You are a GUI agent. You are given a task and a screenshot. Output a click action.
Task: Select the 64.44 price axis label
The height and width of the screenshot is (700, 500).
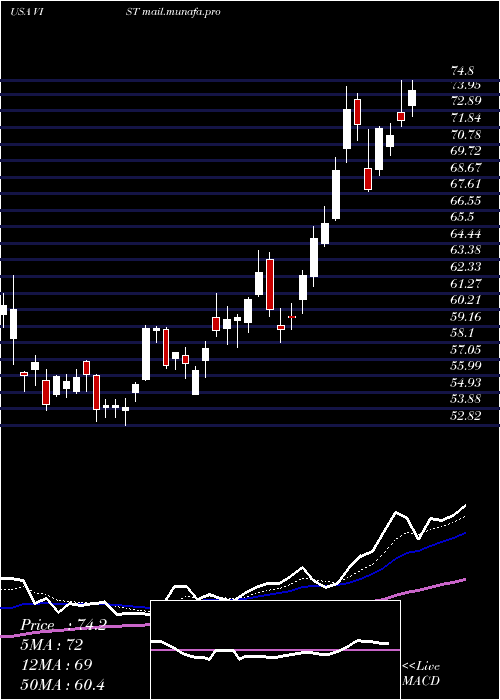point(466,233)
